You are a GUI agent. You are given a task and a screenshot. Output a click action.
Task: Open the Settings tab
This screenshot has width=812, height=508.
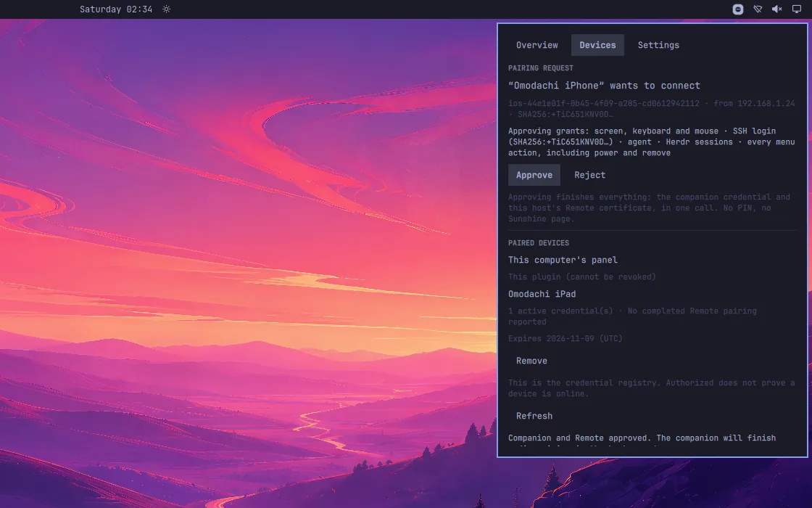click(x=658, y=45)
